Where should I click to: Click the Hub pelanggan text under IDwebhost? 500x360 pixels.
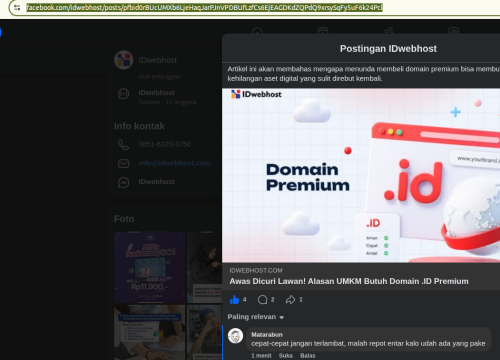click(159, 76)
